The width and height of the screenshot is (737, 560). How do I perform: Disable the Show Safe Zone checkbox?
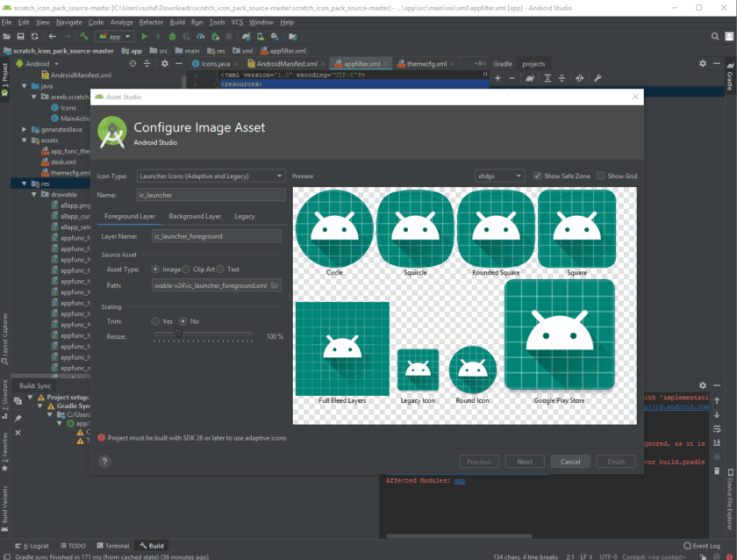539,175
